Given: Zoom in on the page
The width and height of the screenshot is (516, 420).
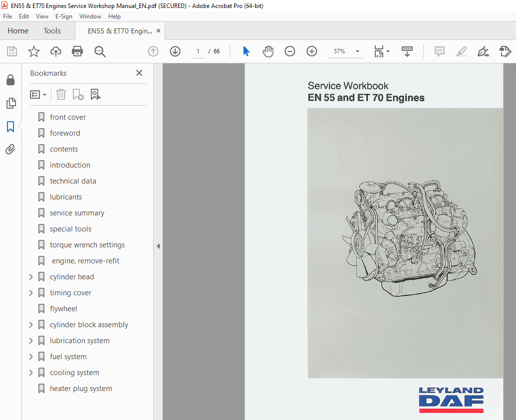Looking at the screenshot, I should 311,51.
